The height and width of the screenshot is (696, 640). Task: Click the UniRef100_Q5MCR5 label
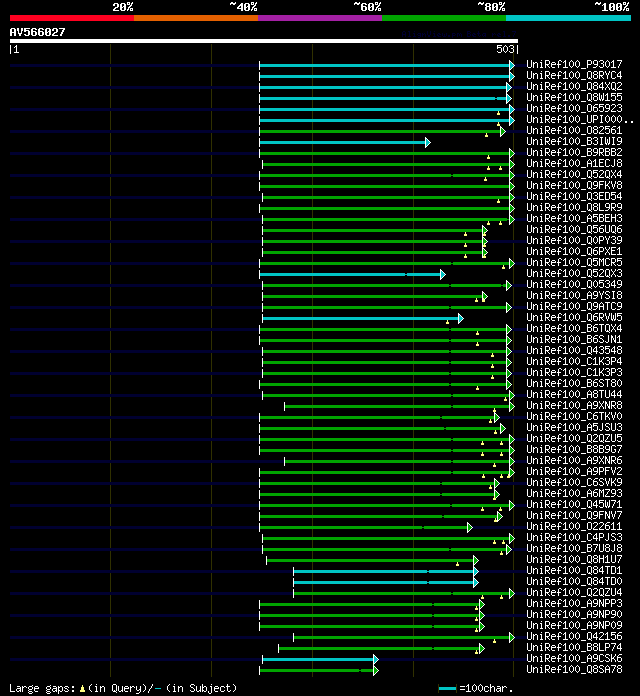pyautogui.click(x=574, y=262)
